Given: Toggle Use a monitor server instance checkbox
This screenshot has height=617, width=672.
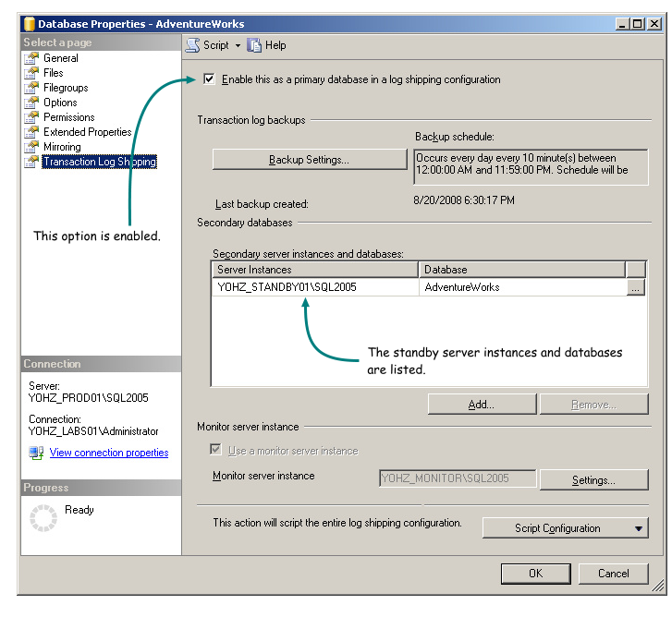Looking at the screenshot, I should tap(215, 450).
